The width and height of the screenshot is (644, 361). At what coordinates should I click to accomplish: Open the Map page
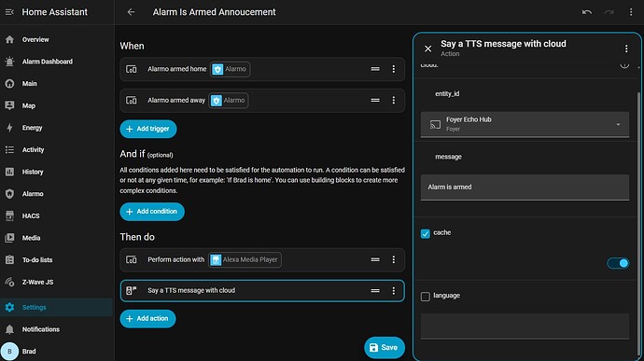[x=56, y=105]
